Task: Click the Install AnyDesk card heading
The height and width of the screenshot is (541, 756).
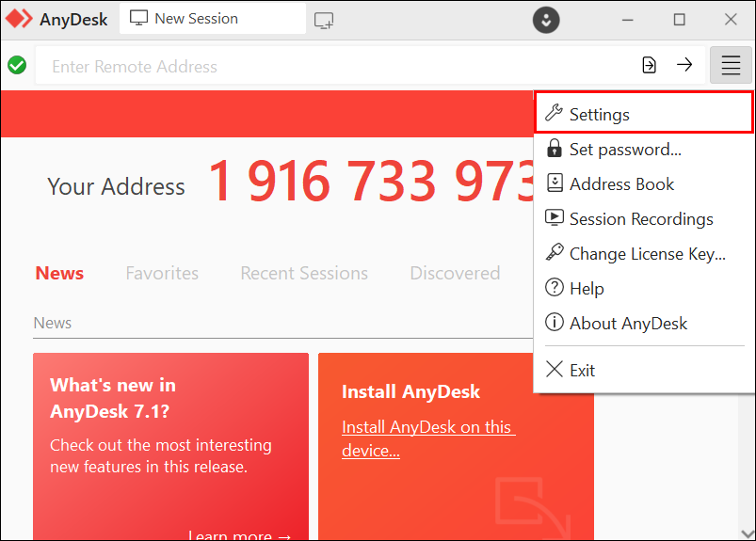Action: (x=410, y=391)
